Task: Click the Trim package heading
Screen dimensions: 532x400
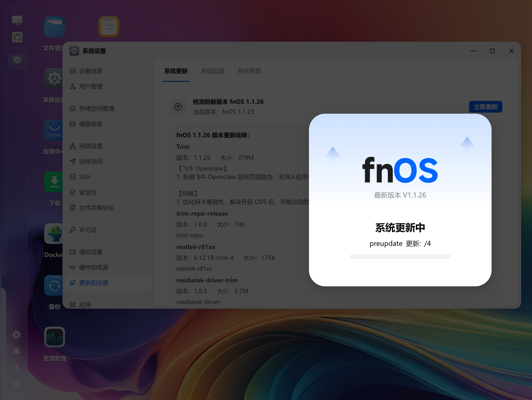Action: tap(183, 147)
